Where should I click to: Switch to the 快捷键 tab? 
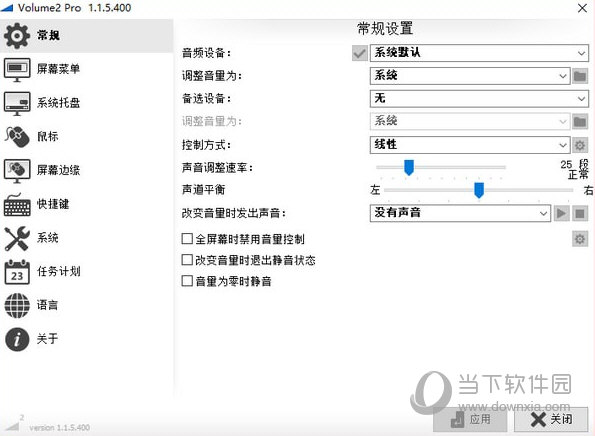(53, 204)
